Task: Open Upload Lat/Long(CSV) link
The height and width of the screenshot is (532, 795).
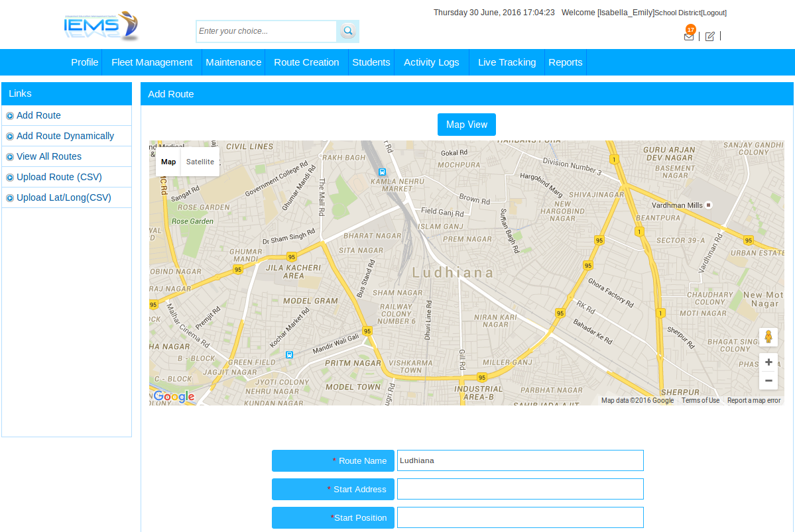Action: 64,197
